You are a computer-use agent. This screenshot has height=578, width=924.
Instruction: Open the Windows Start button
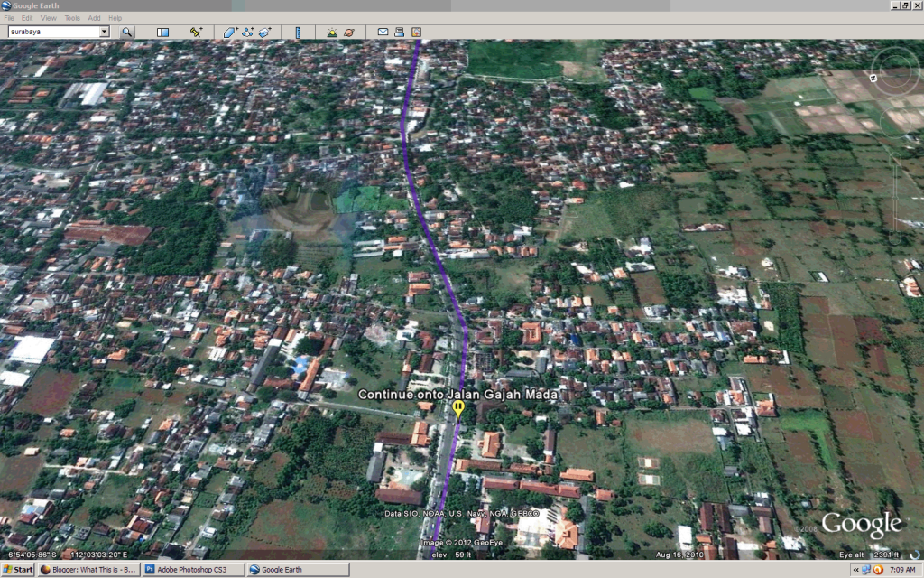pos(18,570)
